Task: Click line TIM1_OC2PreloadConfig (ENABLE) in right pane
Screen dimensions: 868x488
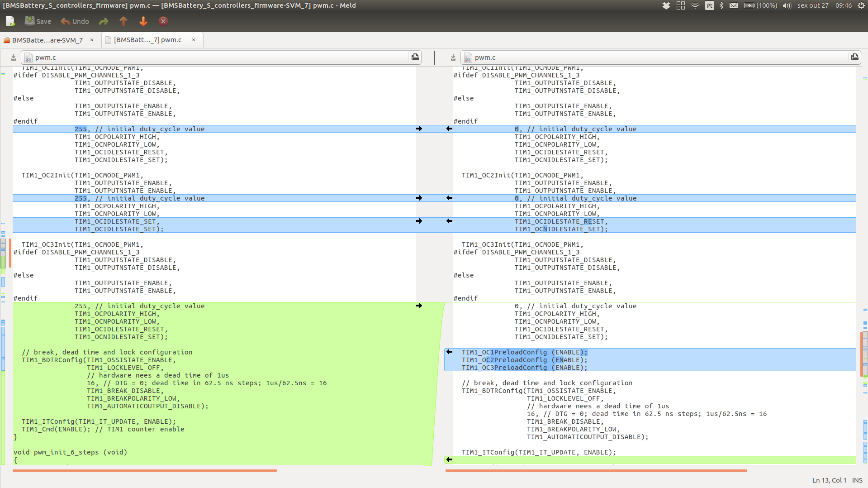Action: [x=524, y=360]
